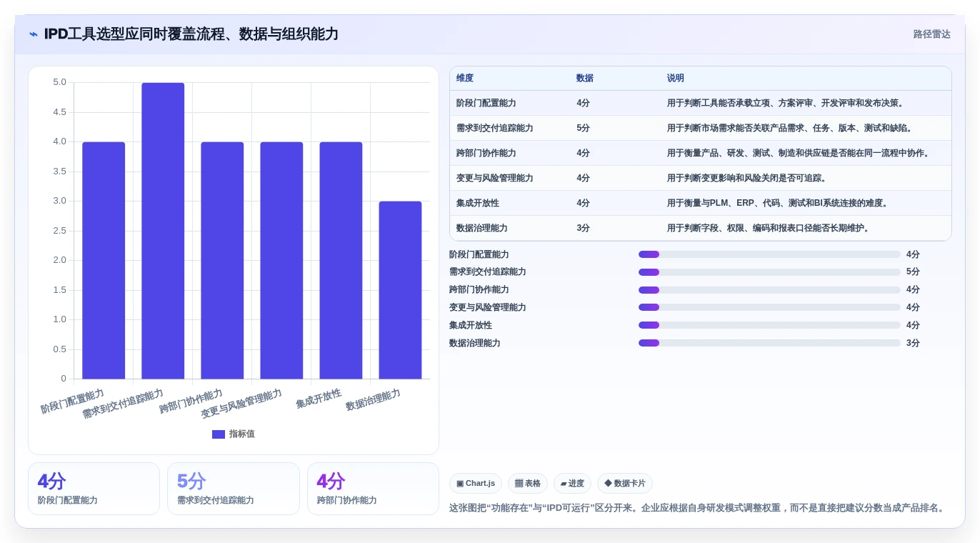The height and width of the screenshot is (543, 980).
Task: Click the 维度 table column header
Action: click(465, 78)
